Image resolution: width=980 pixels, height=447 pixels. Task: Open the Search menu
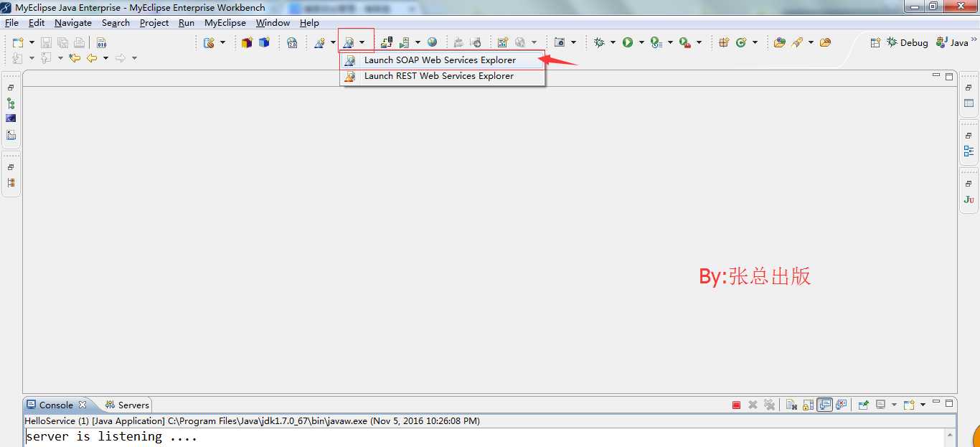point(116,23)
